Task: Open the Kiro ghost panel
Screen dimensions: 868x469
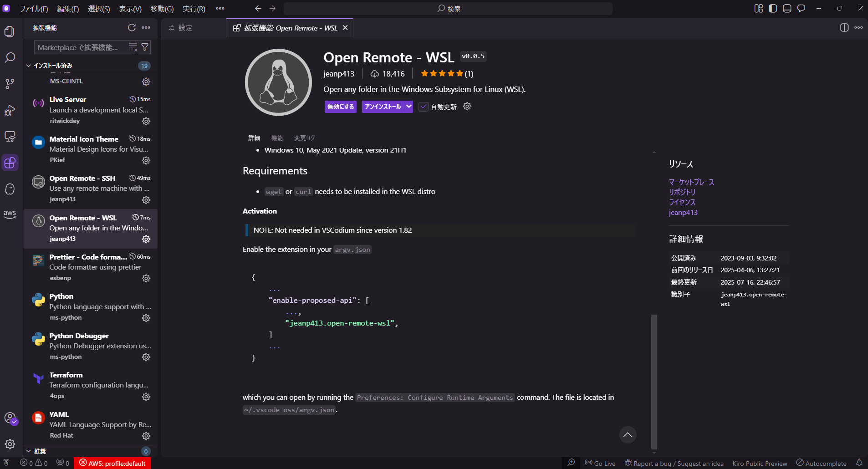Action: 10,189
